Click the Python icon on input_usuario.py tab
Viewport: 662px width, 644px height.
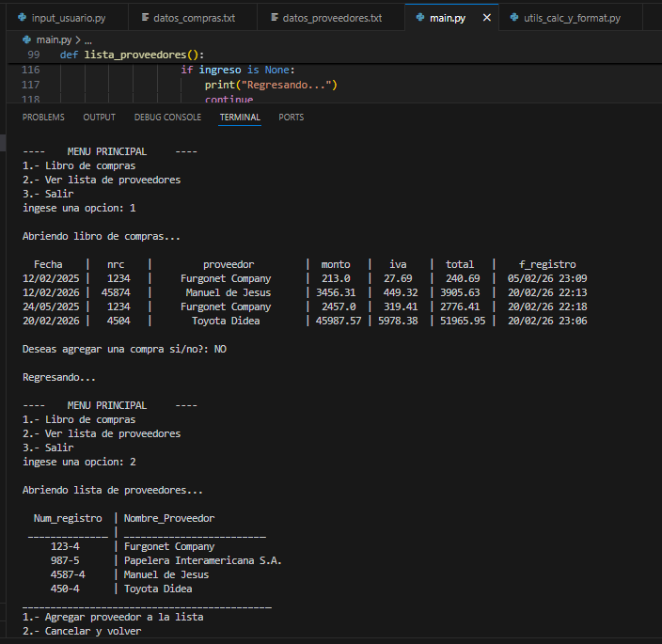click(22, 18)
